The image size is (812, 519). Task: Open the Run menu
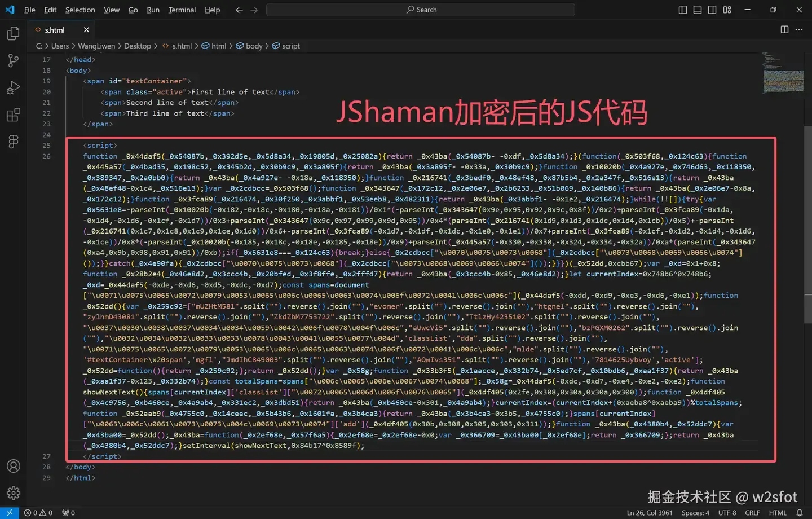tap(153, 10)
